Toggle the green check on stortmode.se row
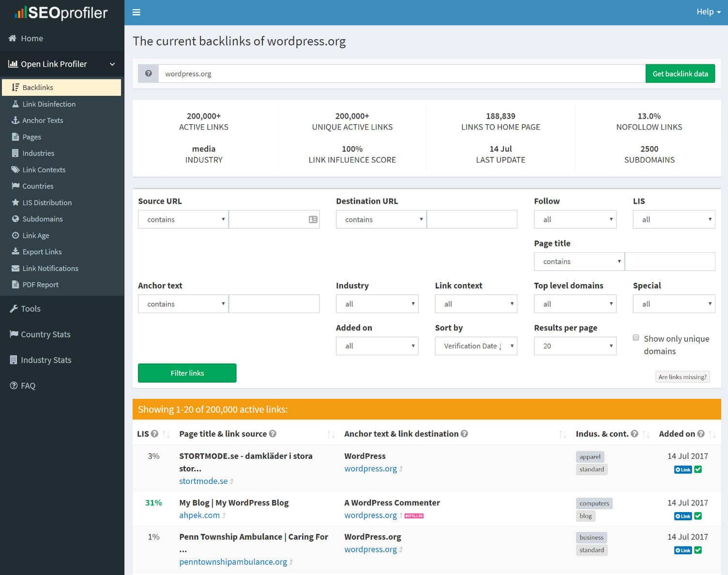The height and width of the screenshot is (575, 728). pos(698,469)
